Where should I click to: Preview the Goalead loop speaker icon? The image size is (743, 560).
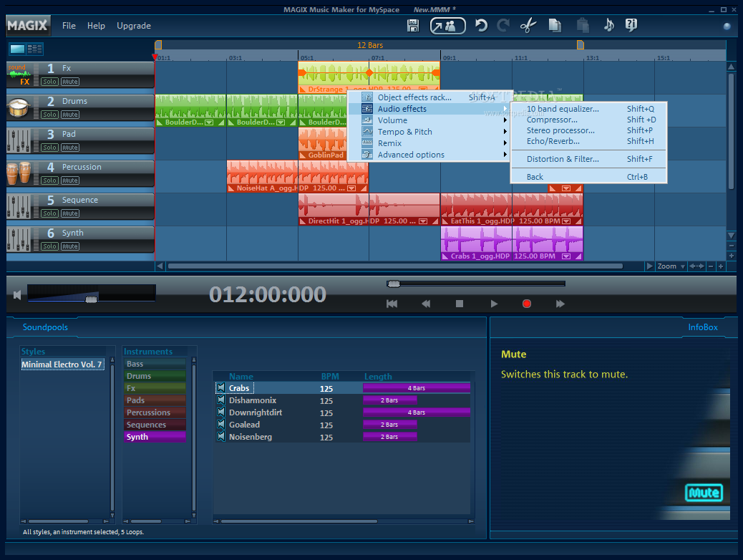[220, 425]
